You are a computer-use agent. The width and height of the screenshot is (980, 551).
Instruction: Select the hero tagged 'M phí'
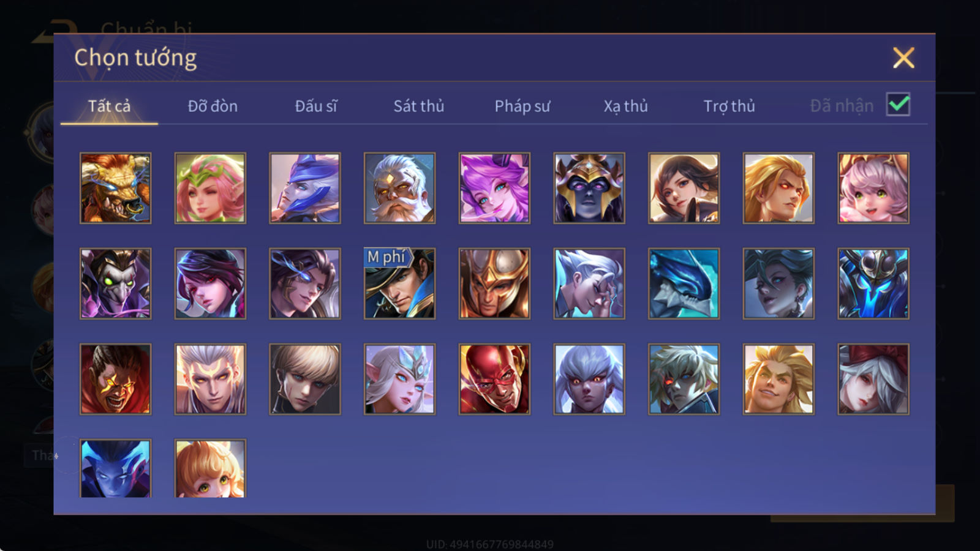tap(399, 283)
